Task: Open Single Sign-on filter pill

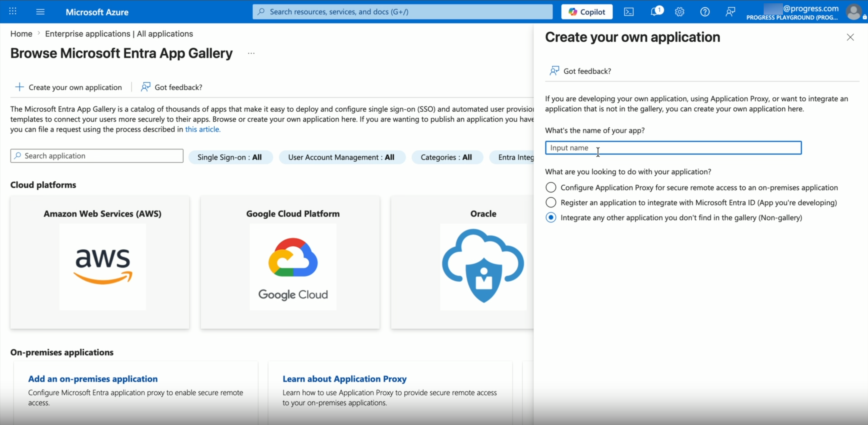Action: point(230,157)
